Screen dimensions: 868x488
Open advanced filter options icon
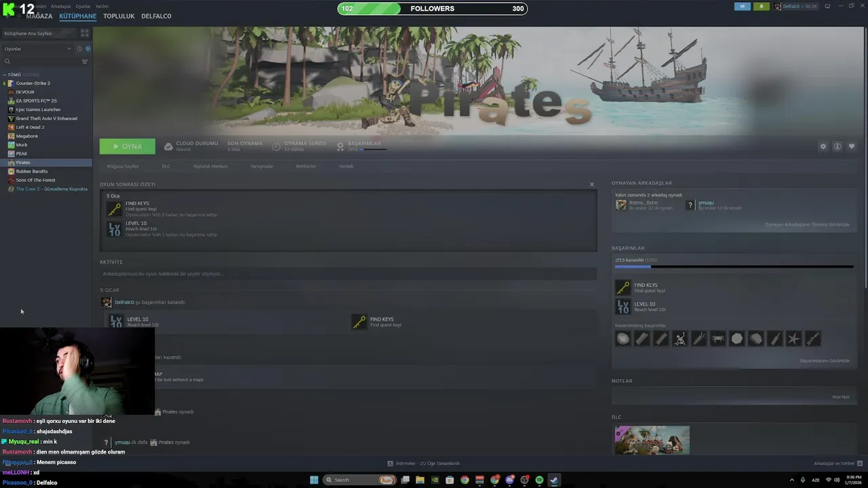85,62
